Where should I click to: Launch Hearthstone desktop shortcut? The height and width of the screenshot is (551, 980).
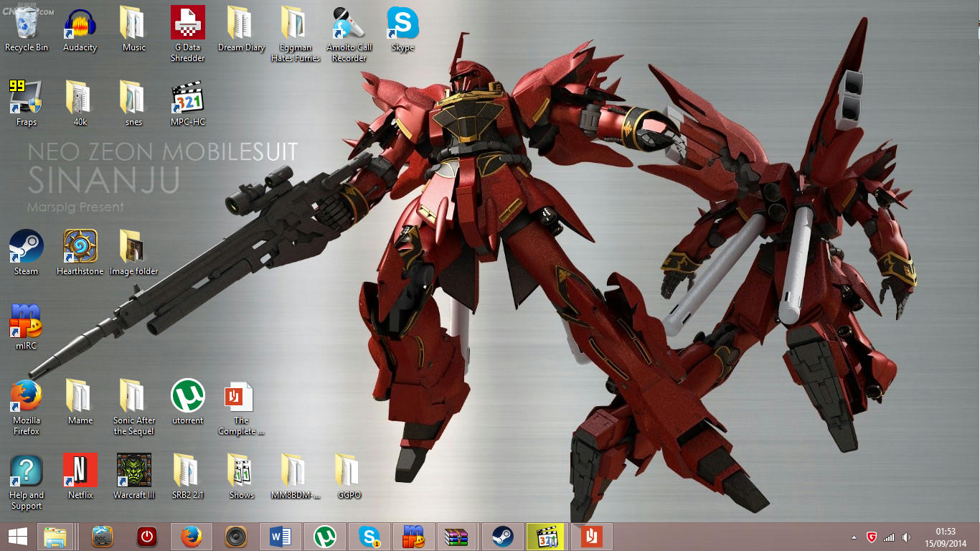tap(80, 253)
